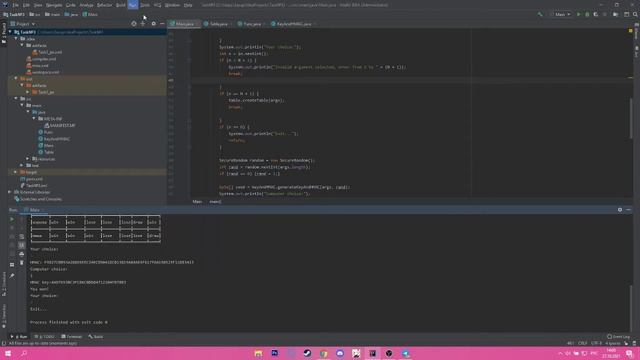The width and height of the screenshot is (640, 360).
Task: Hide the Run tool window
Action: (628, 209)
